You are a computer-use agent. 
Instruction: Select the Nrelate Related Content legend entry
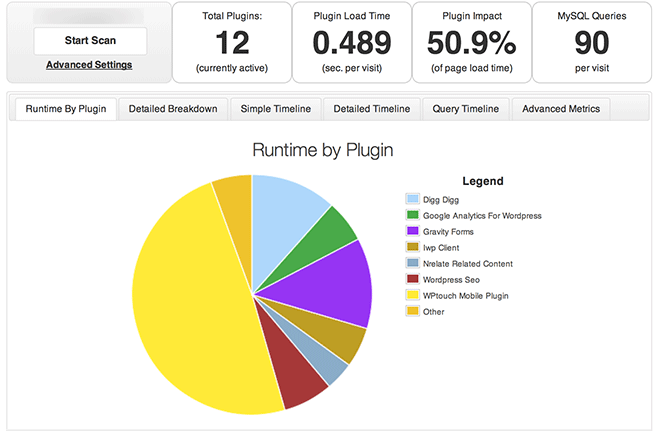[468, 264]
